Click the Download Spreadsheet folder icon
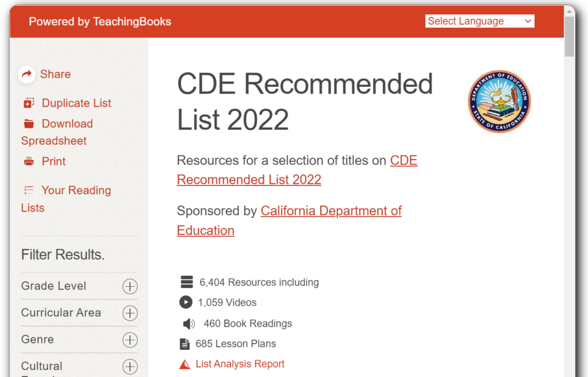Image resolution: width=588 pixels, height=377 pixels. click(29, 124)
